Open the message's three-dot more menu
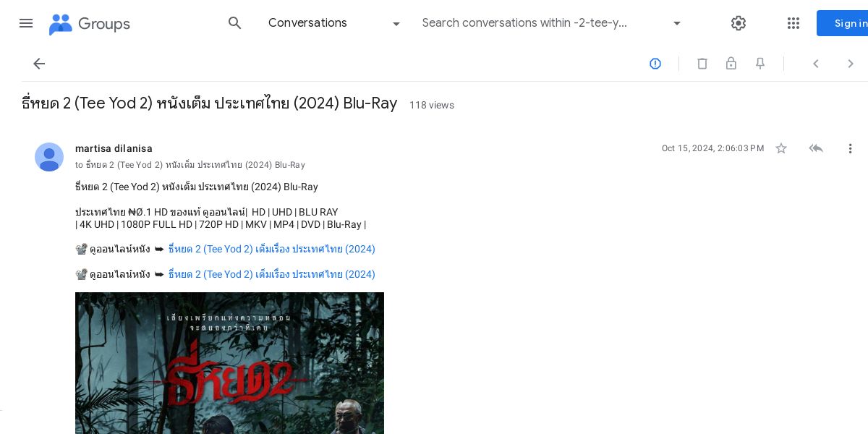 tap(851, 148)
